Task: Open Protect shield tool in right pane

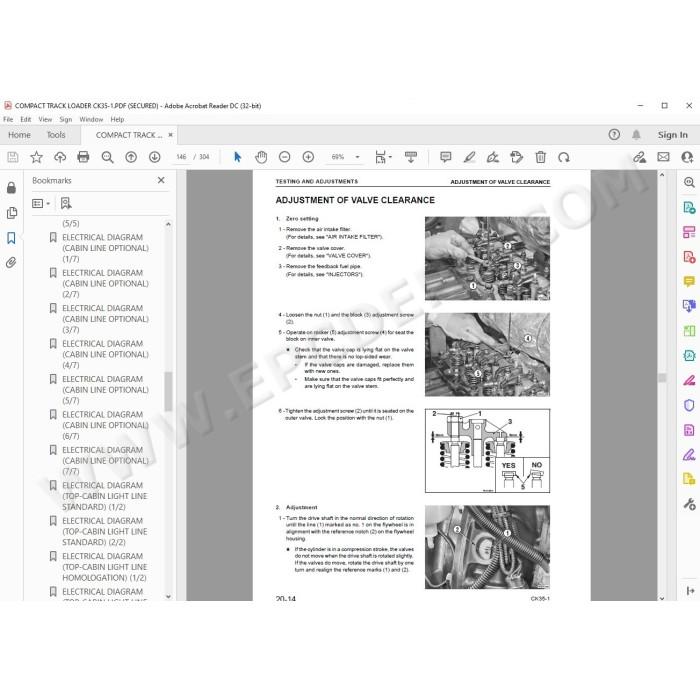Action: (x=689, y=405)
